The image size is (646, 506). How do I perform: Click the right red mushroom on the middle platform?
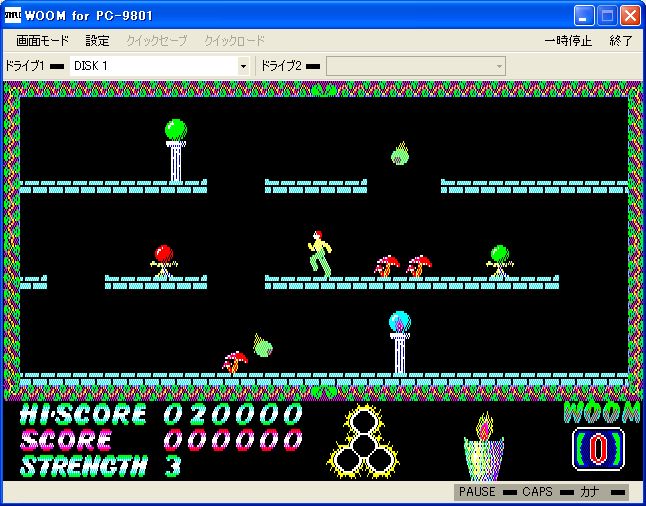point(419,266)
